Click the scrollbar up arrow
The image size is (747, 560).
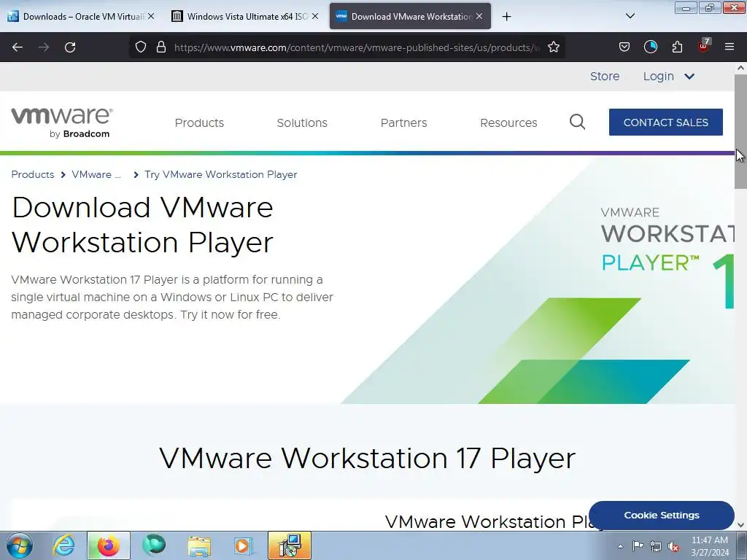[x=740, y=68]
